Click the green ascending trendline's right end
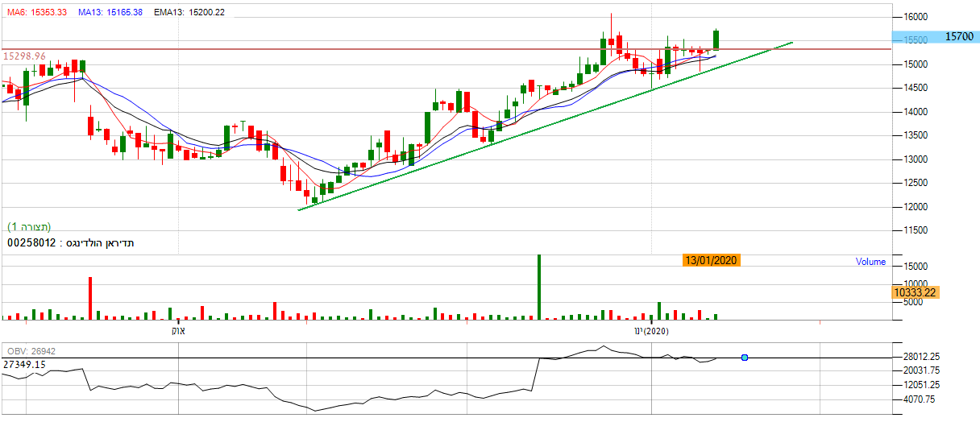Image resolution: width=980 pixels, height=422 pixels. (x=792, y=43)
